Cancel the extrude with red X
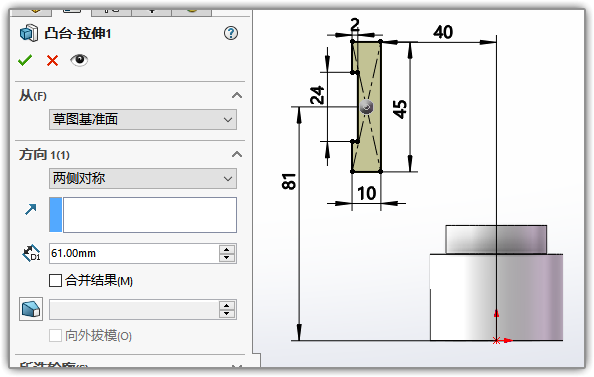This screenshot has width=594, height=377. (52, 61)
